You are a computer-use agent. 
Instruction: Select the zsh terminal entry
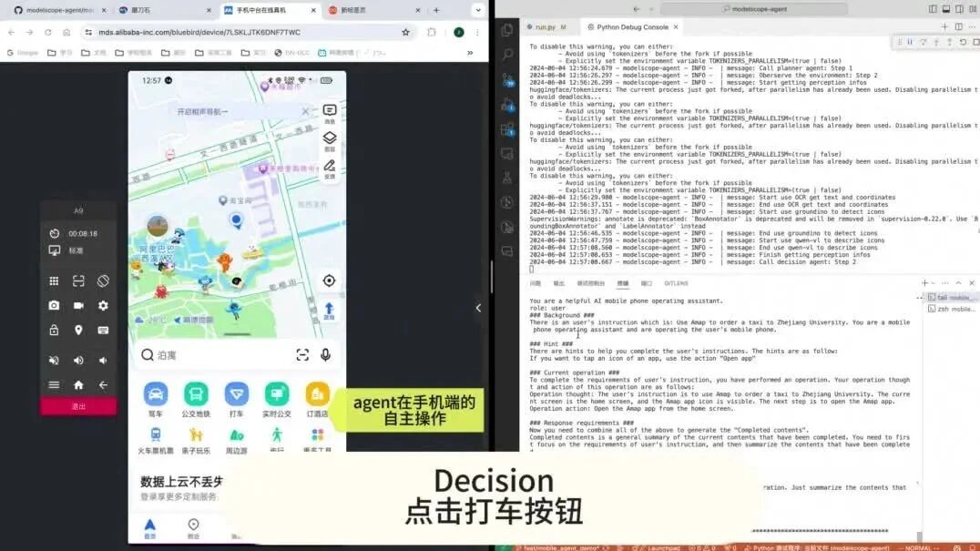click(952, 310)
